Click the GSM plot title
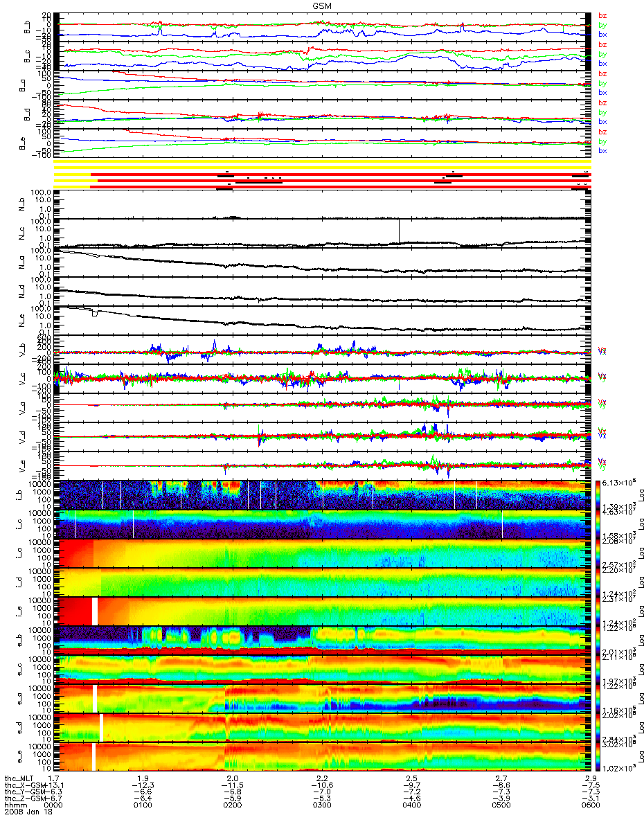Image resolution: width=644 pixels, height=831 pixels. [x=321, y=6]
